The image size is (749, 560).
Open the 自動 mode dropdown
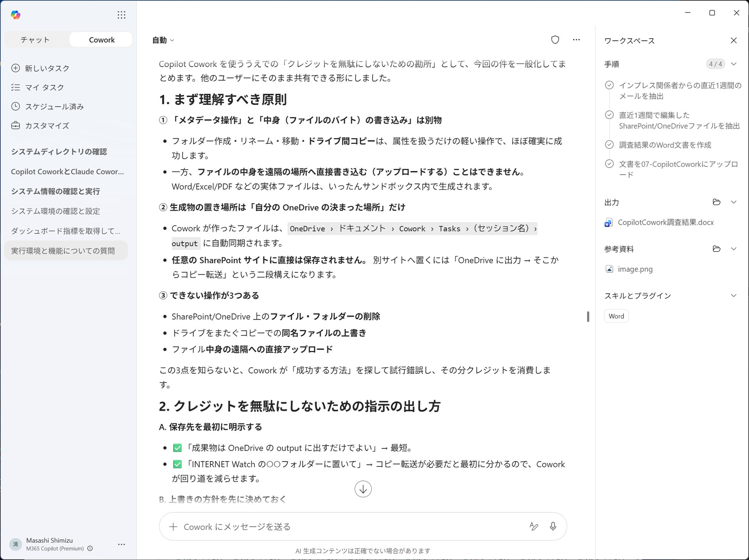pos(163,40)
